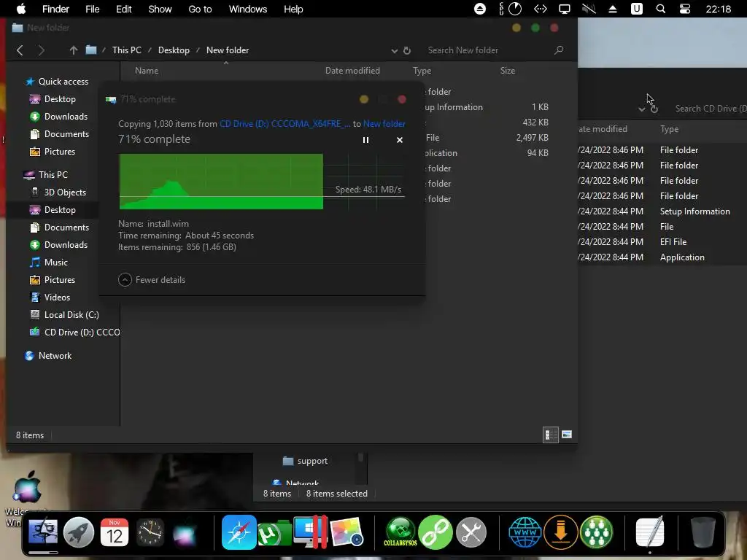Open the File menu
The width and height of the screenshot is (747, 560).
point(93,9)
